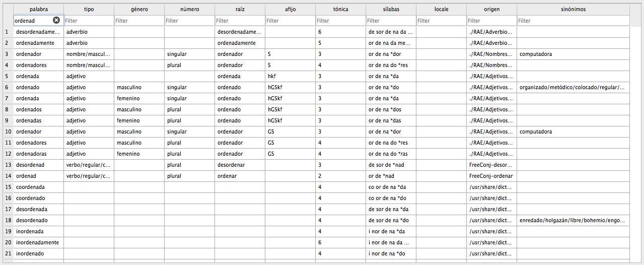
Task: Select the 'desordenadamente' palabra cell in row 1
Action: [x=39, y=32]
